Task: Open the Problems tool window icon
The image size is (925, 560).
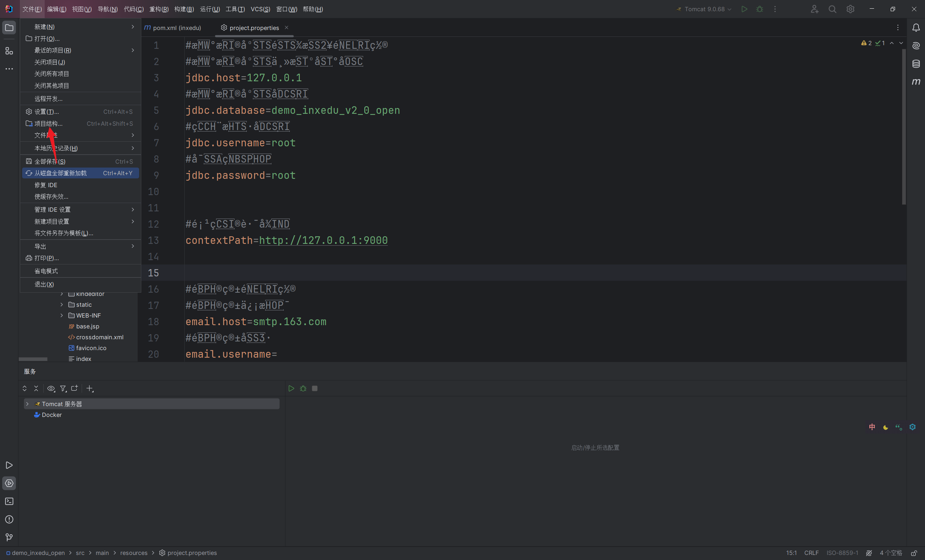Action: pyautogui.click(x=9, y=519)
